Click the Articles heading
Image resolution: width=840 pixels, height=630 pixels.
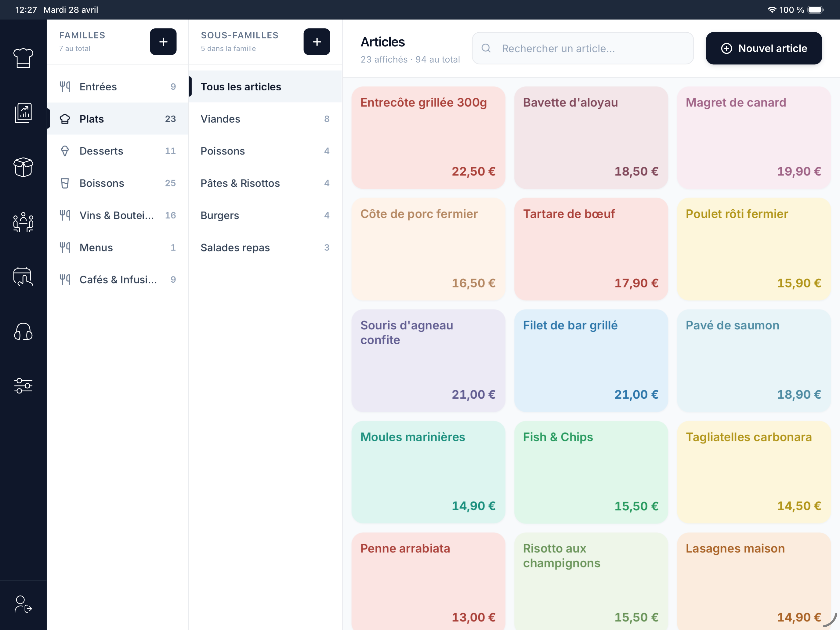coord(382,42)
